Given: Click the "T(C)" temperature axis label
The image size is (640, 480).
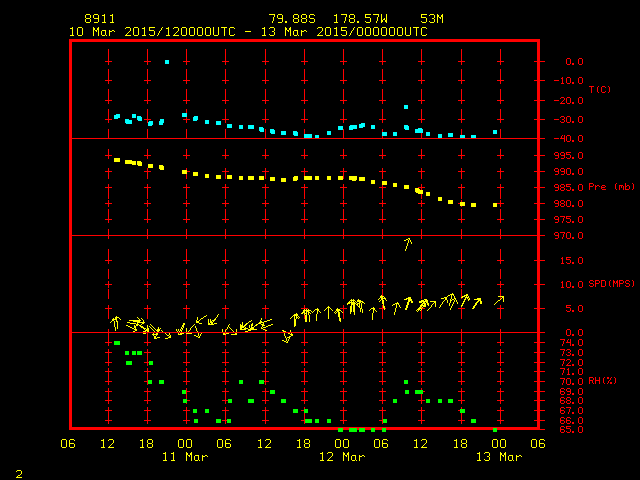Looking at the screenshot, I should [600, 89].
